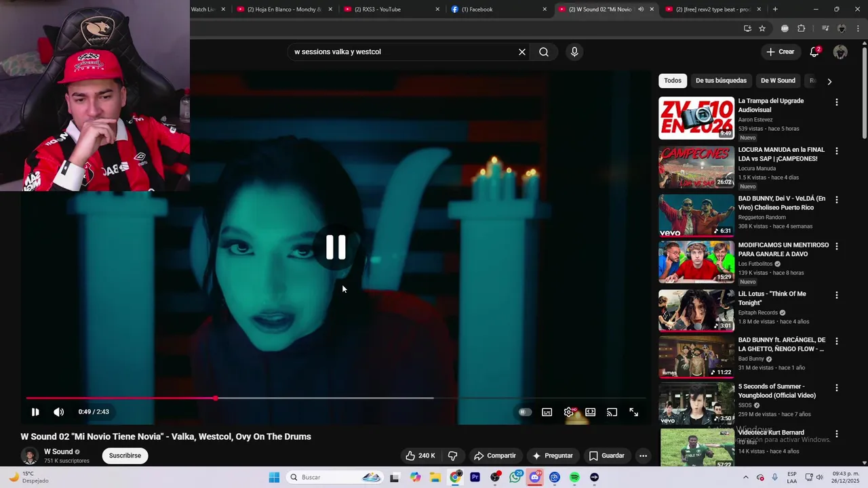Open Spotify from the taskbar
Image resolution: width=868 pixels, height=488 pixels.
point(574,477)
